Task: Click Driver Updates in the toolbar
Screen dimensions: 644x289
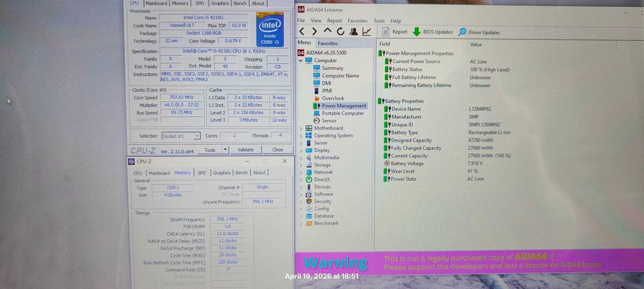Action: pos(479,32)
